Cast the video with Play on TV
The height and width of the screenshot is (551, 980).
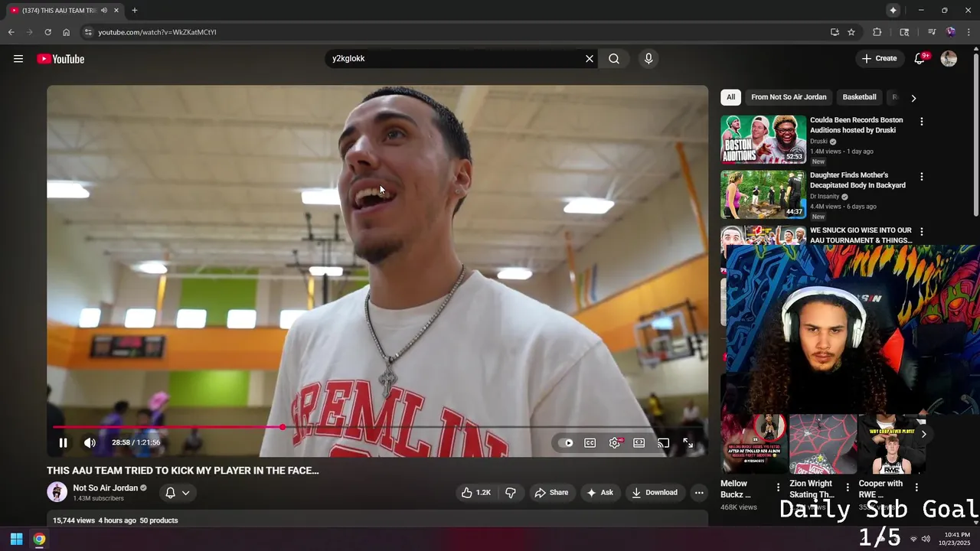coord(664,443)
